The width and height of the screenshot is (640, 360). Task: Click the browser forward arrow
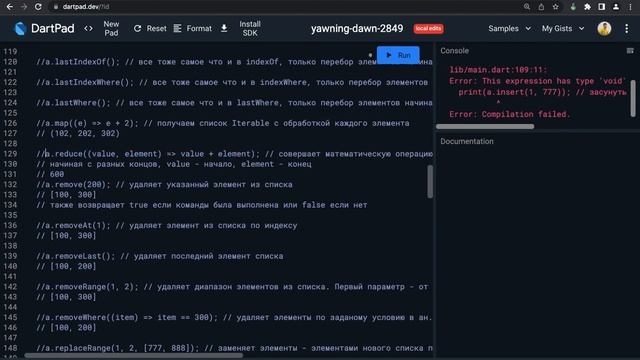[24, 7]
